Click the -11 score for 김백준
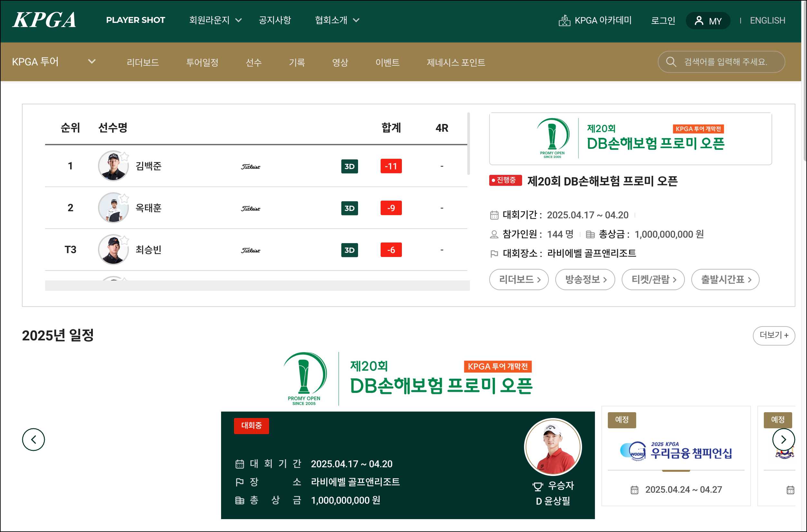The height and width of the screenshot is (532, 807). (391, 166)
